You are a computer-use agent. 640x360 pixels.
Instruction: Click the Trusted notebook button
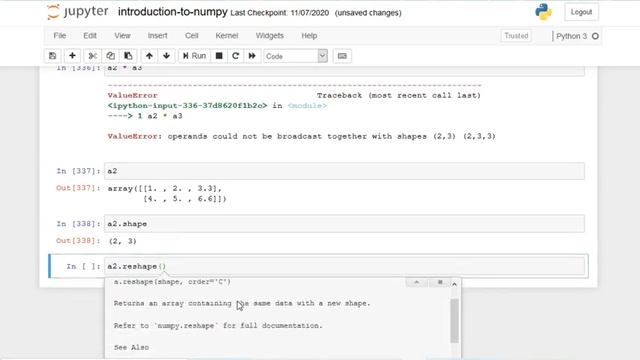516,36
